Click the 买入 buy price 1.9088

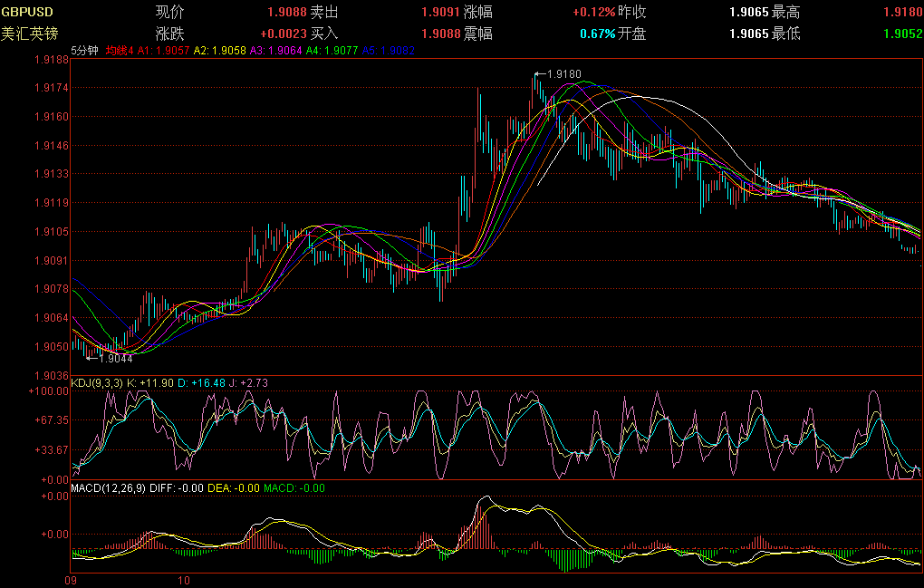pos(440,34)
